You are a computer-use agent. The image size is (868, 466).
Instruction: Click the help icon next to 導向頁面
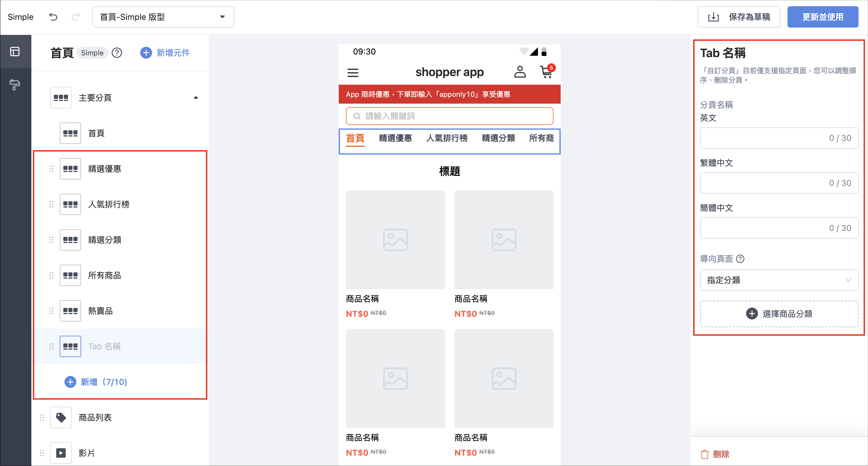click(x=740, y=259)
